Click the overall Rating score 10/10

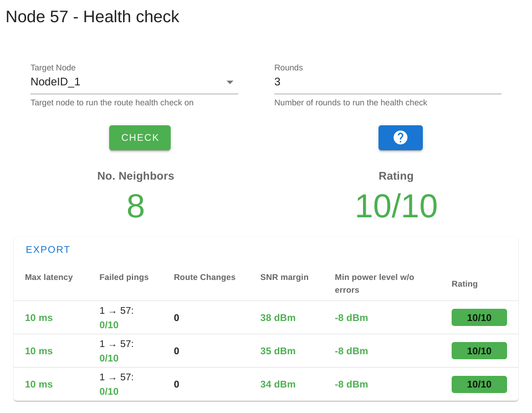(396, 206)
